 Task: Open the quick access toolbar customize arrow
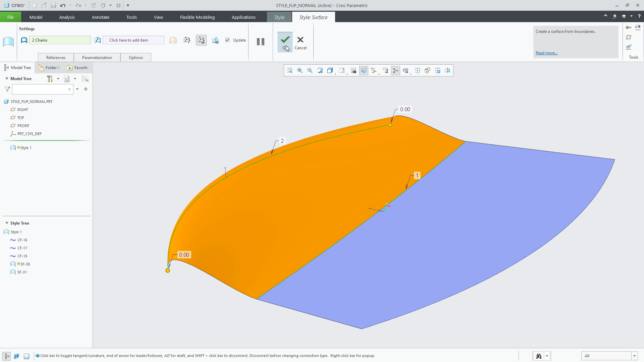[128, 5]
